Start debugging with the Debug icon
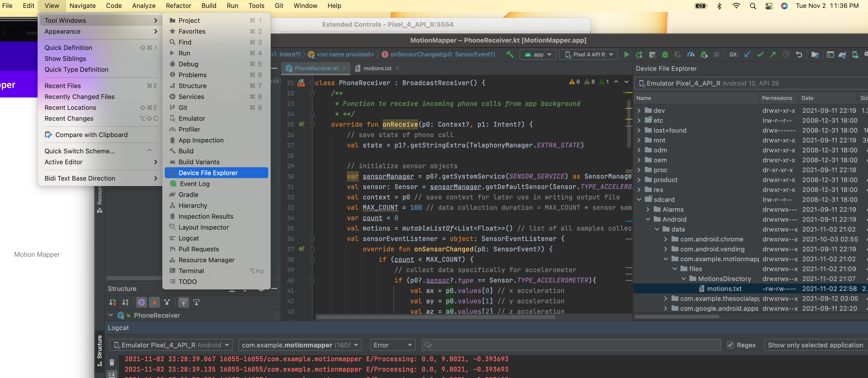Viewport: 868px width, 378px height. pyautogui.click(x=665, y=54)
